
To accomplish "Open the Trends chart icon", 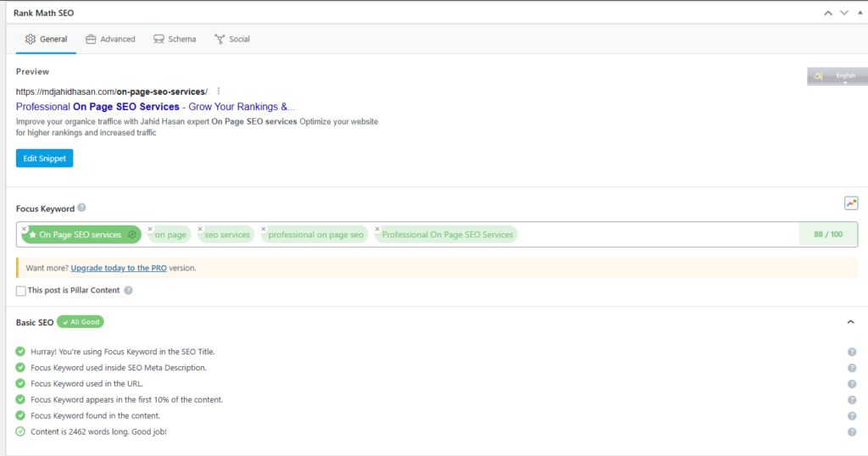I will pyautogui.click(x=851, y=203).
